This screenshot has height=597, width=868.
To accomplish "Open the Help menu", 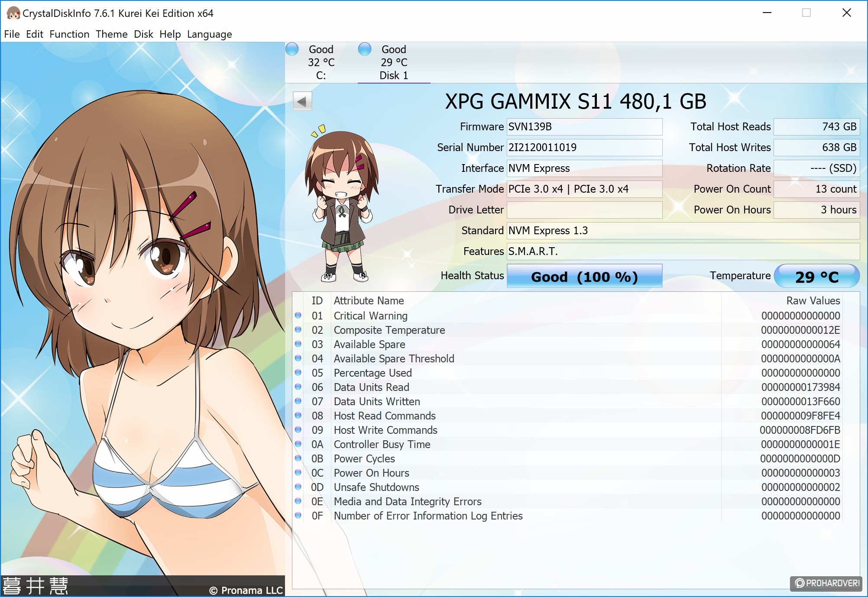I will point(170,34).
